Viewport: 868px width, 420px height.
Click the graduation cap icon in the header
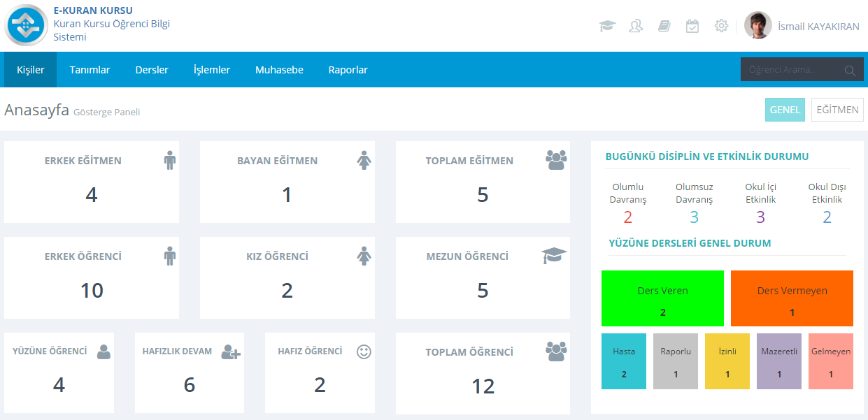[607, 26]
